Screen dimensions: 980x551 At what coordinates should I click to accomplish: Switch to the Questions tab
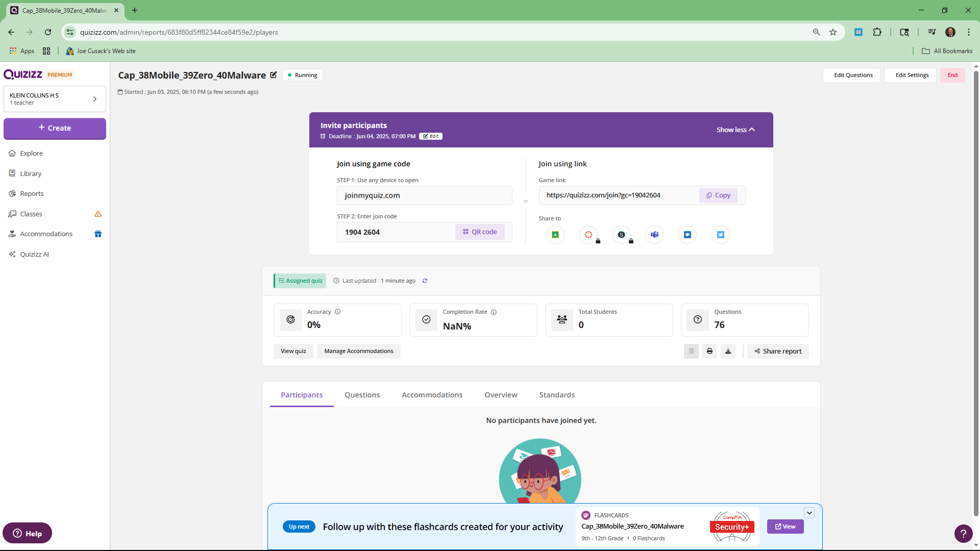point(362,395)
